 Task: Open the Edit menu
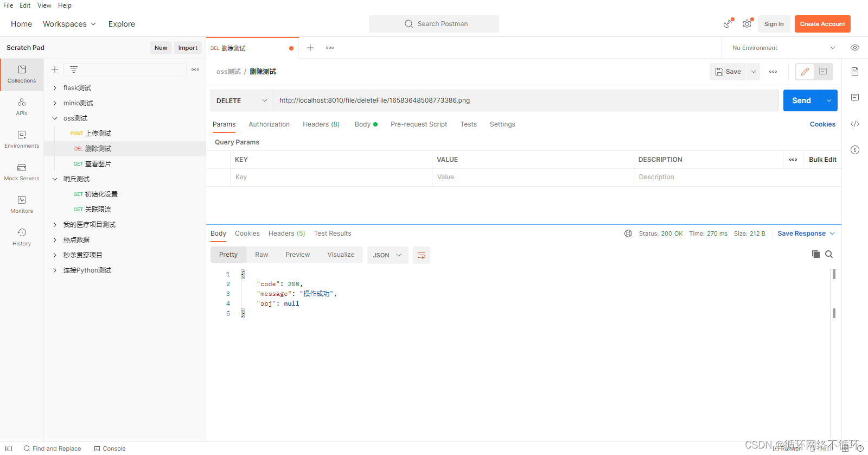tap(25, 5)
